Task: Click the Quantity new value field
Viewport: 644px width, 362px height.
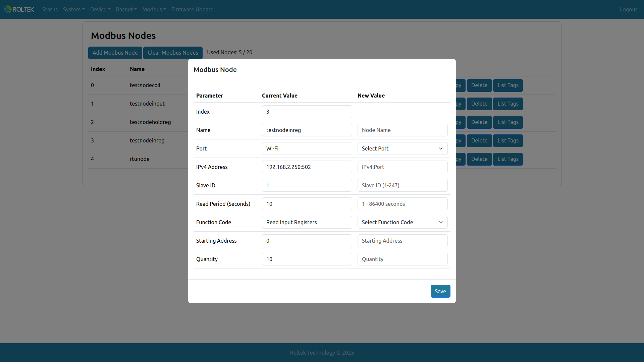Action: tap(402, 259)
